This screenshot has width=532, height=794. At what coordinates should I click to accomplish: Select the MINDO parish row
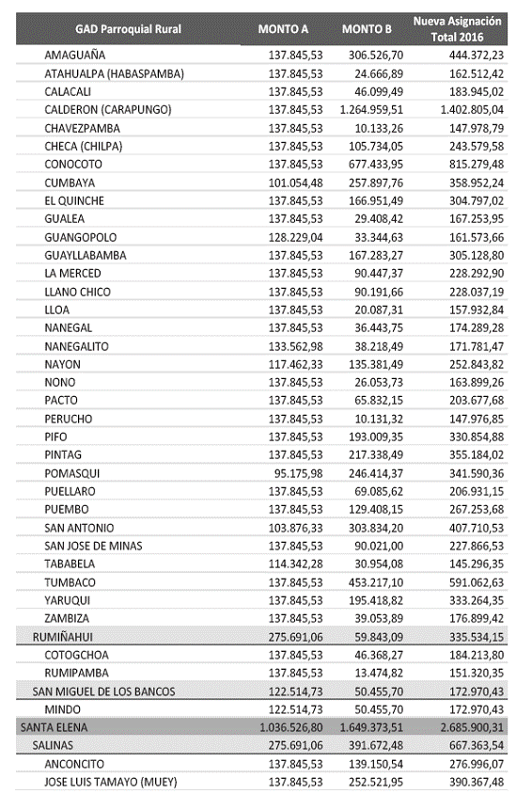(x=261, y=709)
